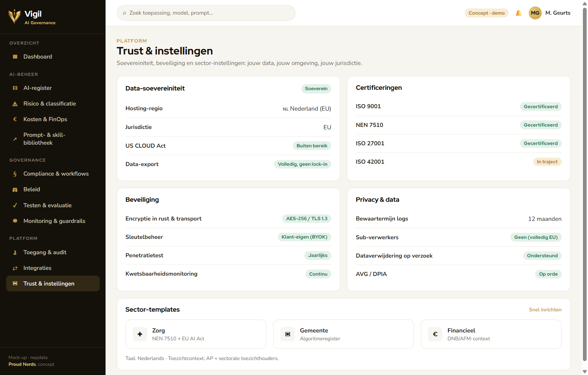The height and width of the screenshot is (375, 588).
Task: Click the Klant-eigen (BYOK) badge
Action: coord(304,237)
